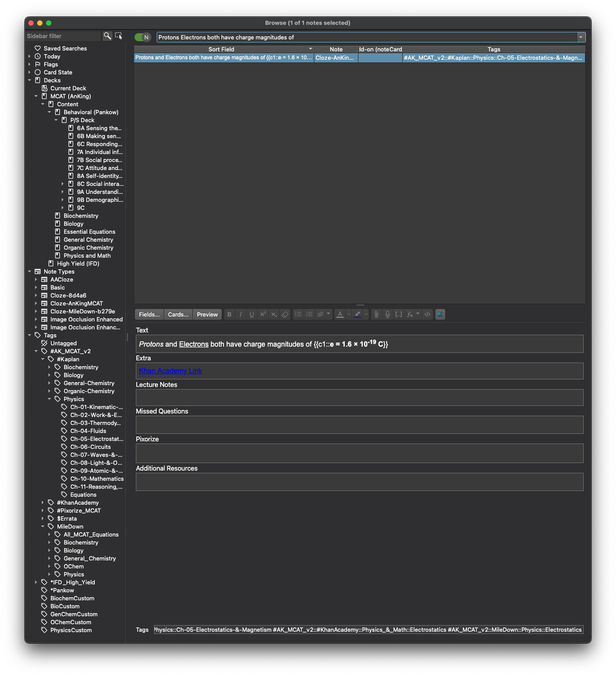Toggle superscript formatting
This screenshot has width=616, height=676.
coord(263,314)
